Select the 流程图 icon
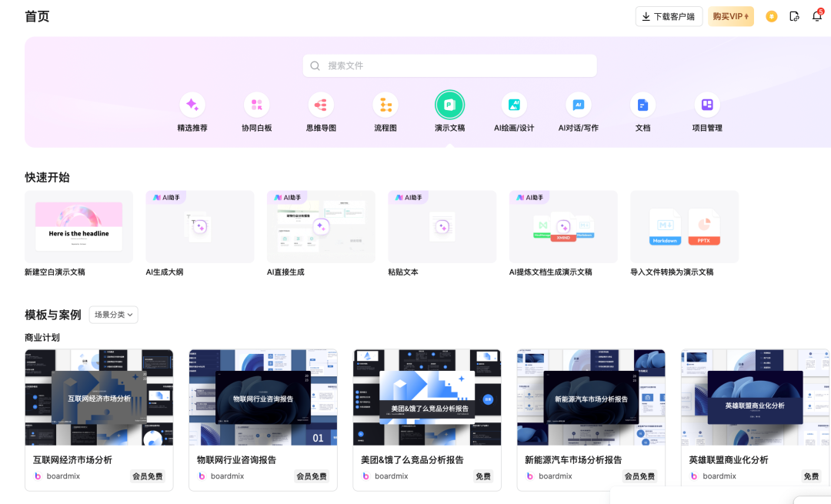Image resolution: width=831 pixels, height=504 pixels. 385,110
